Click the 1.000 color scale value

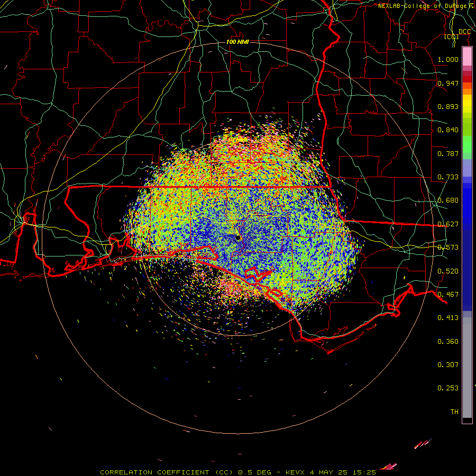[448, 59]
